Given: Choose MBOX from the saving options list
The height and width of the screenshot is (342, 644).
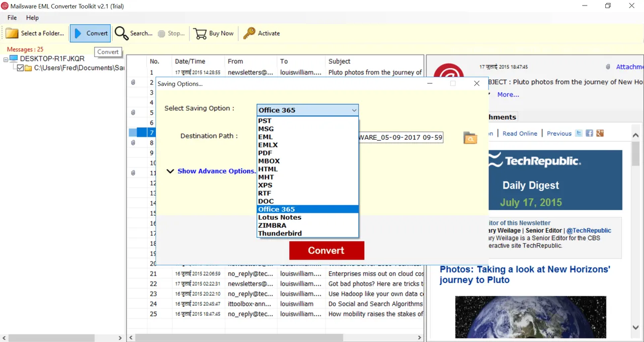Looking at the screenshot, I should point(307,161).
